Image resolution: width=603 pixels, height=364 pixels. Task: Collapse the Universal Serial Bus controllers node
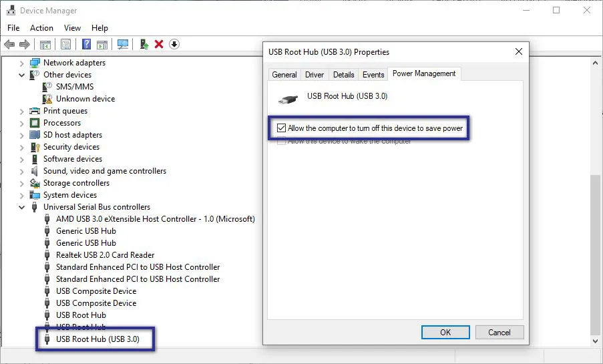[x=22, y=207]
